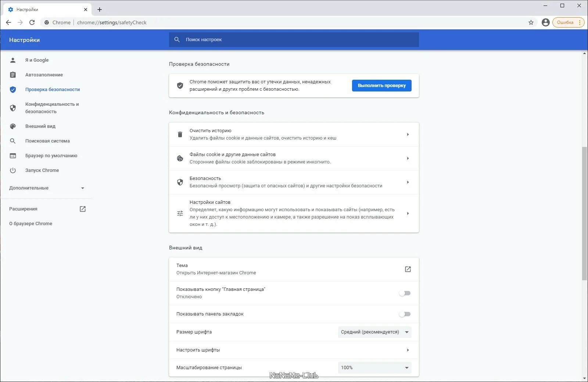Viewport: 588px width, 382px height.
Task: Click the sliders icon beside Настройки сайтов
Action: tap(180, 213)
